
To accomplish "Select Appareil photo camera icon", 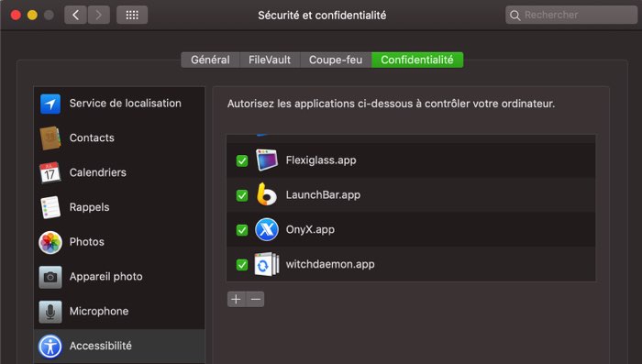I will pos(50,277).
